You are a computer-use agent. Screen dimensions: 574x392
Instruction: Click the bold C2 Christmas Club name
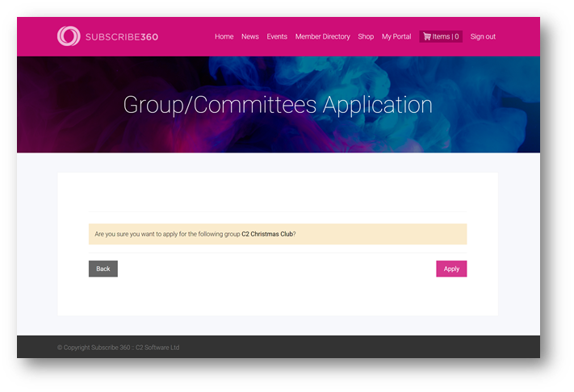pos(267,234)
